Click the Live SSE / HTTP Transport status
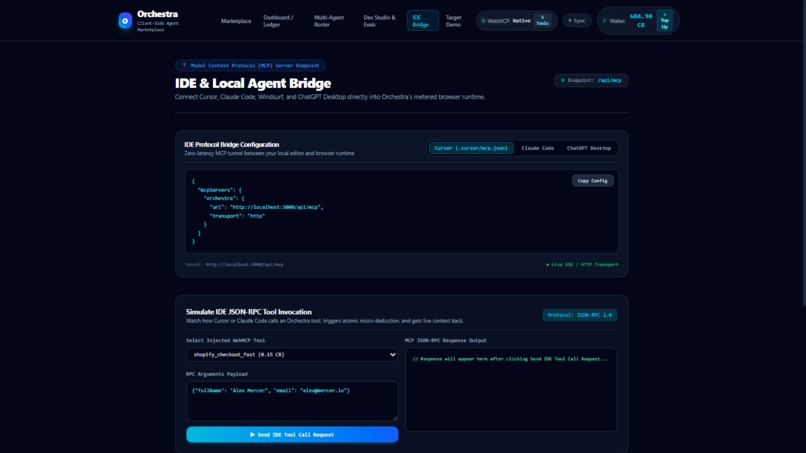Screen dimensions: 806x453 (x=582, y=264)
